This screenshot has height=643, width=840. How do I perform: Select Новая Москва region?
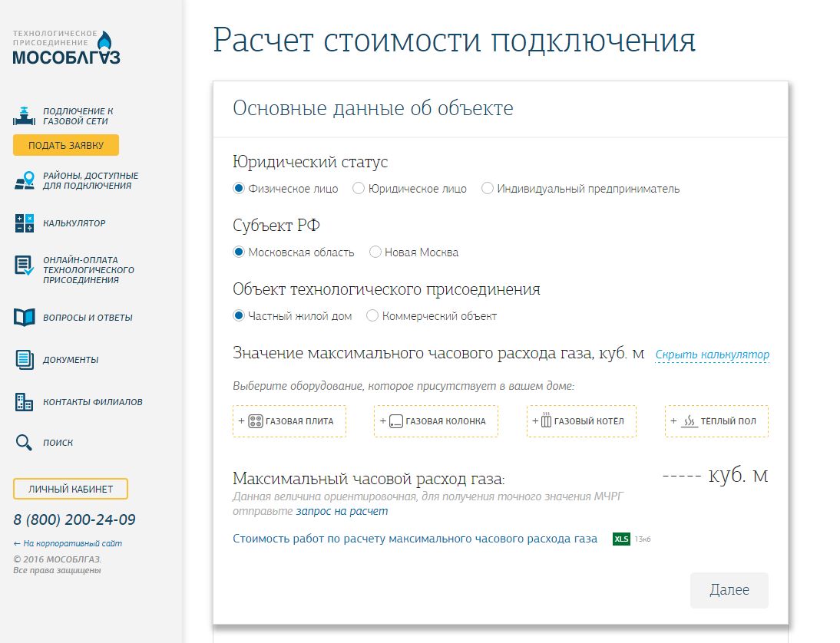(x=375, y=252)
